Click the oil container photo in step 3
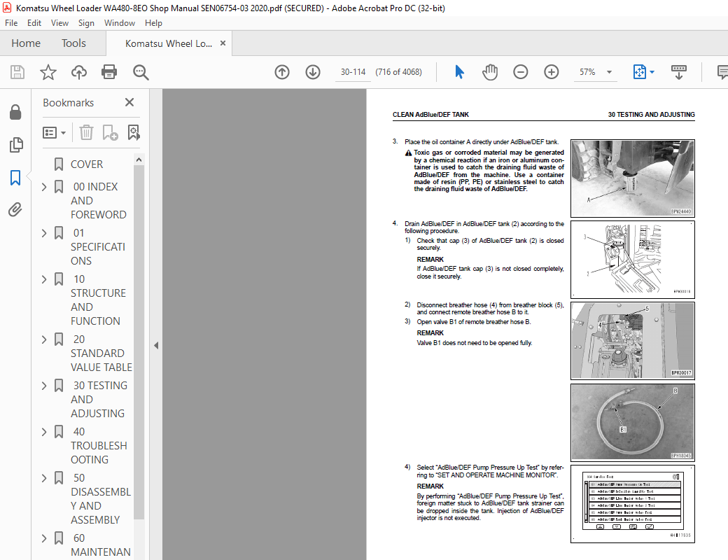728x560 pixels. pos(632,178)
